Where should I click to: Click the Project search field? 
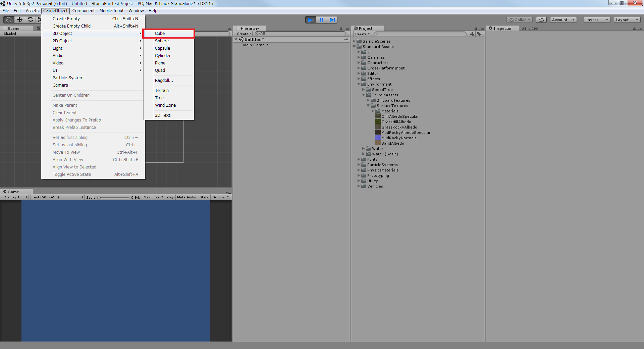(421, 34)
